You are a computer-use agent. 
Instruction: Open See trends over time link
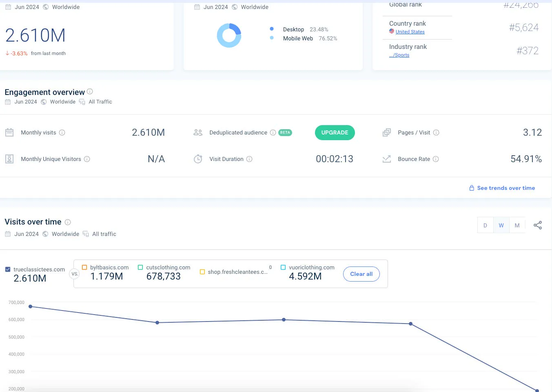pyautogui.click(x=502, y=188)
